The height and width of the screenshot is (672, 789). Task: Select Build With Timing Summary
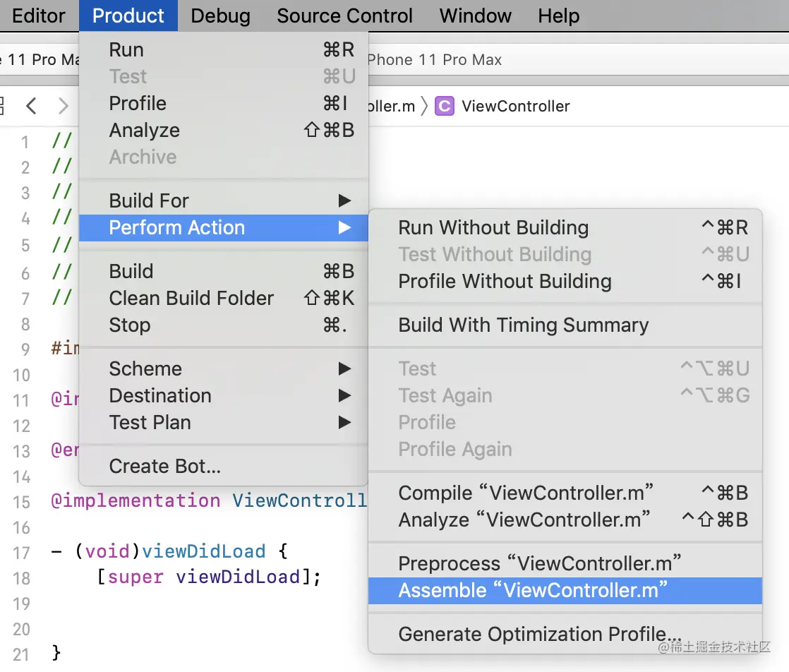coord(523,325)
